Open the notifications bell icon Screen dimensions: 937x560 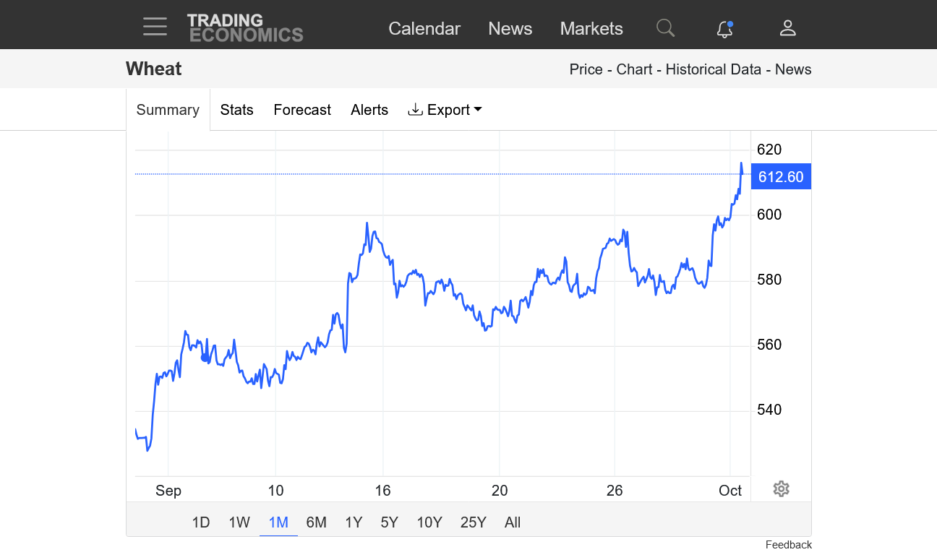[x=724, y=29]
